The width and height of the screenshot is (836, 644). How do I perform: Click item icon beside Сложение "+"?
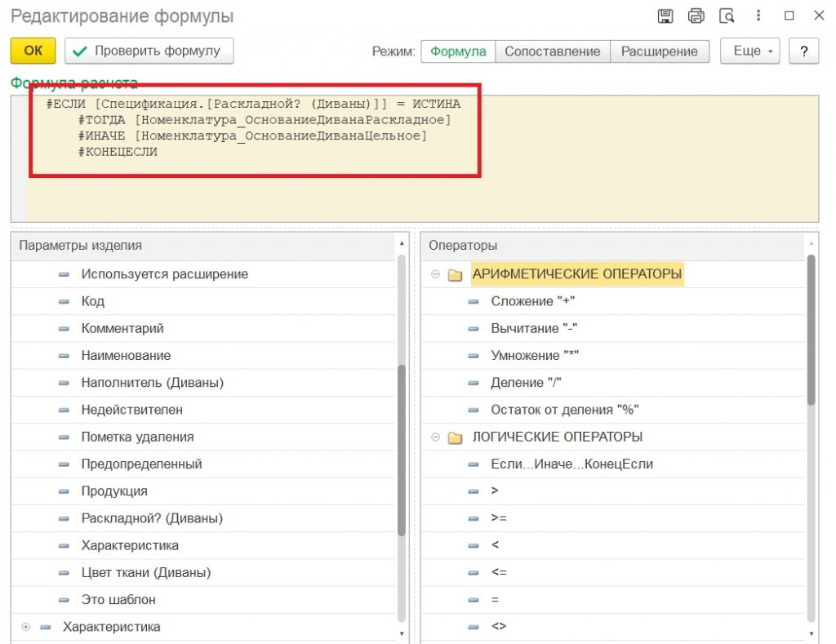(474, 302)
